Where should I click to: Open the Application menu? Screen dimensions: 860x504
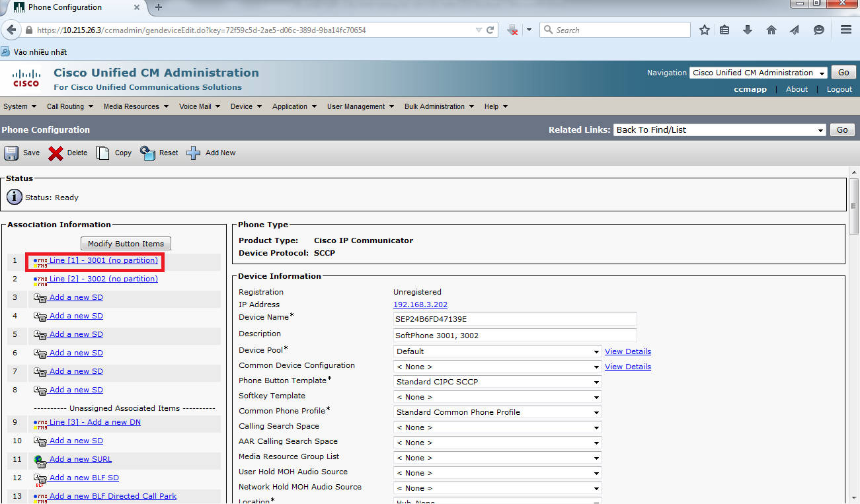[x=294, y=106]
